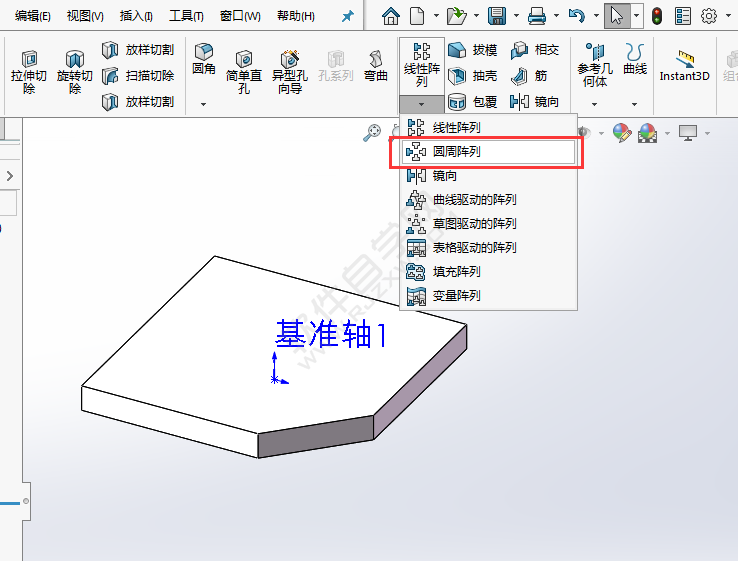The height and width of the screenshot is (561, 738).
Task: Choose 曲线驱动的阵列 from the pattern list
Action: [x=474, y=200]
